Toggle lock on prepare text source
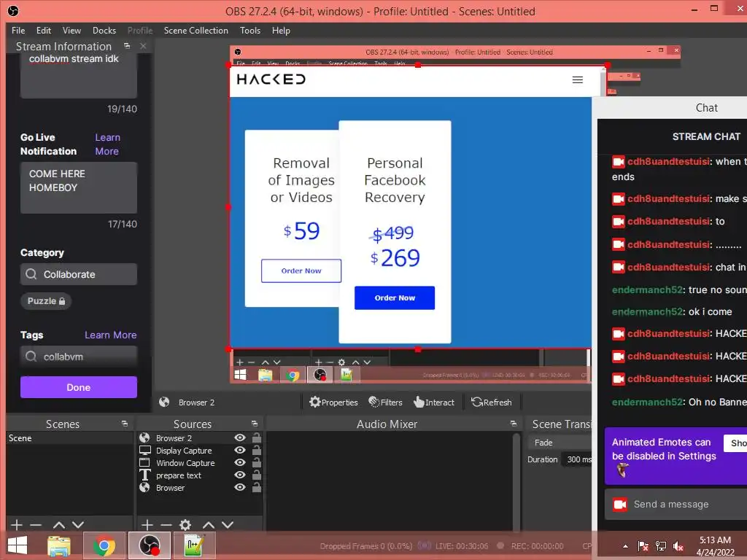Screen dimensions: 747x560 [256, 475]
